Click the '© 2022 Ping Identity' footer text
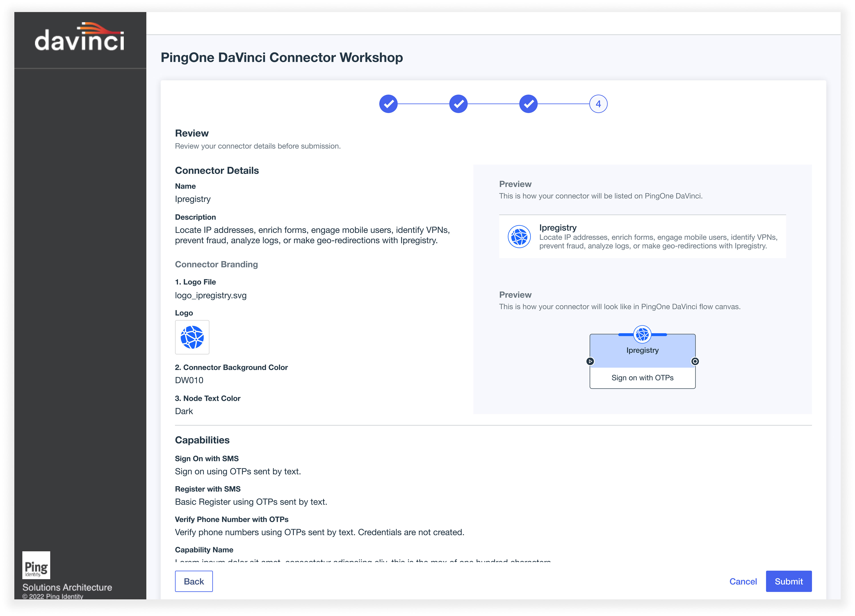Image resolution: width=855 pixels, height=616 pixels. 52,596
